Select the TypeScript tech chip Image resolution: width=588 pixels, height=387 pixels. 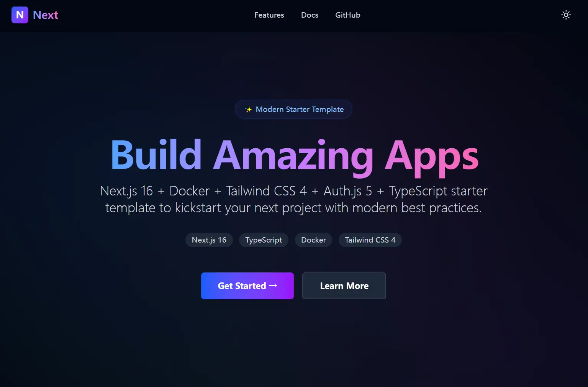click(x=264, y=240)
